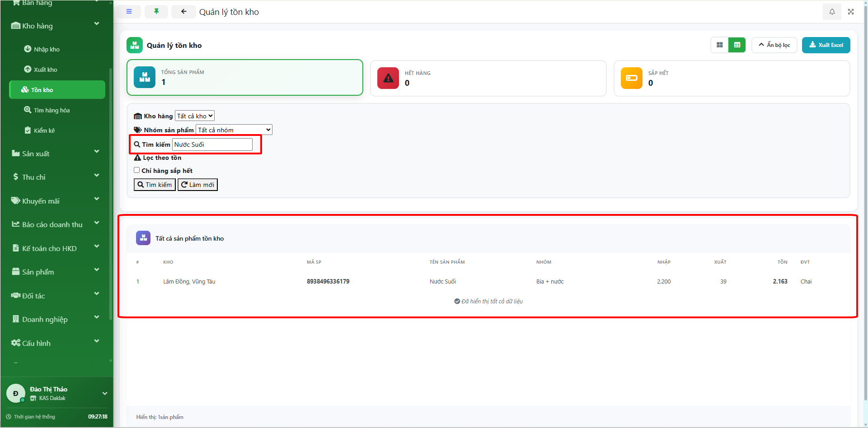The width and height of the screenshot is (868, 428).
Task: Enable the Chỉ hàng sắp hết checkbox
Action: [136, 170]
